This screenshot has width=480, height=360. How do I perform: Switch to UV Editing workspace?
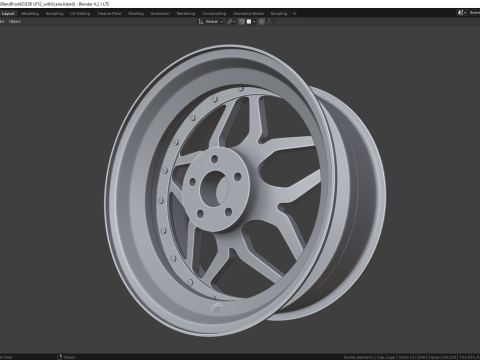click(80, 14)
